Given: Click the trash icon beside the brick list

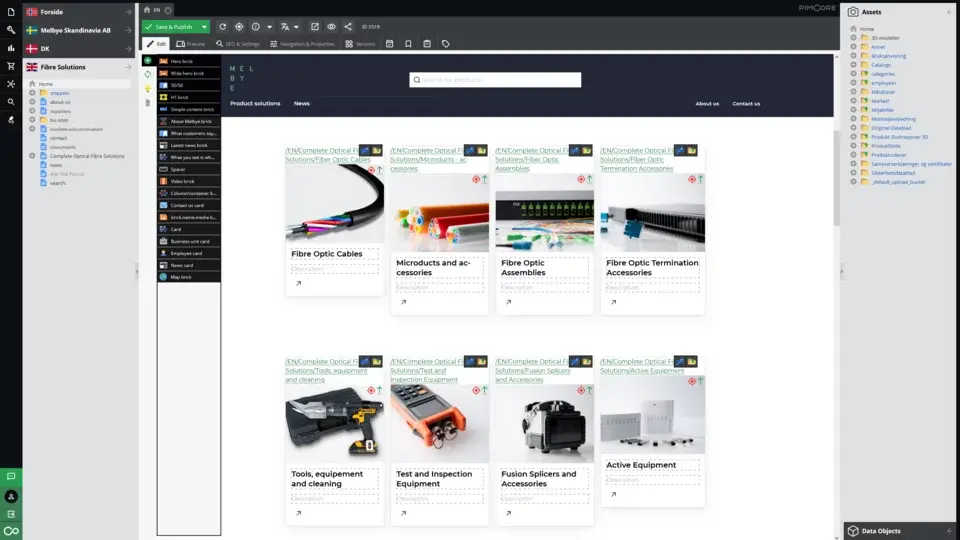Looking at the screenshot, I should pyautogui.click(x=148, y=103).
